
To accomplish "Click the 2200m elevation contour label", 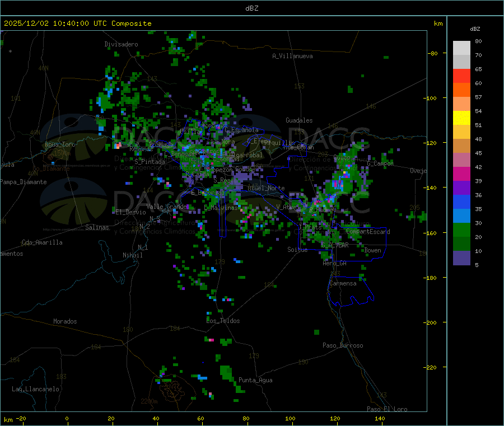I will [149, 401].
